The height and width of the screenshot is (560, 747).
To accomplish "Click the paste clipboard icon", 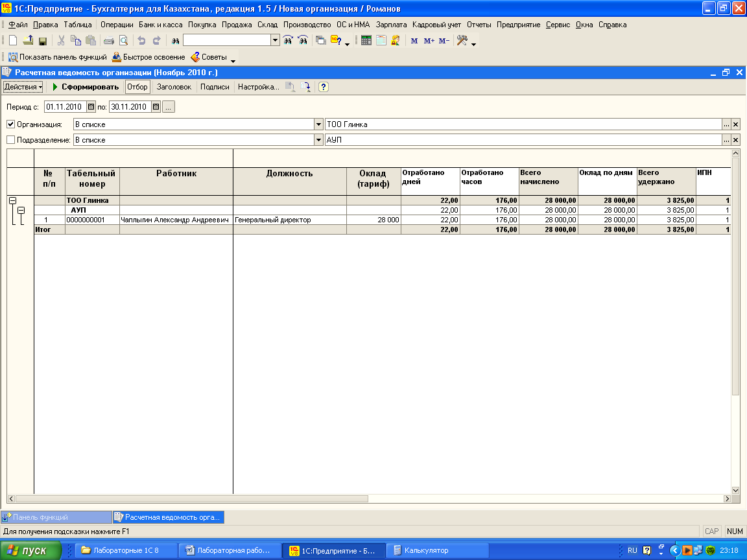I will (x=91, y=40).
